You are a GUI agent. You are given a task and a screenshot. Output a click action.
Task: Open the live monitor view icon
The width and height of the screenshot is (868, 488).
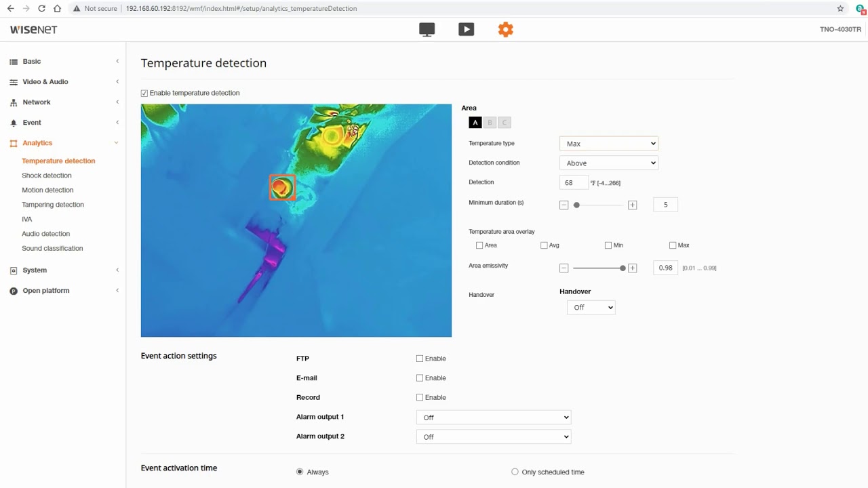[427, 30]
